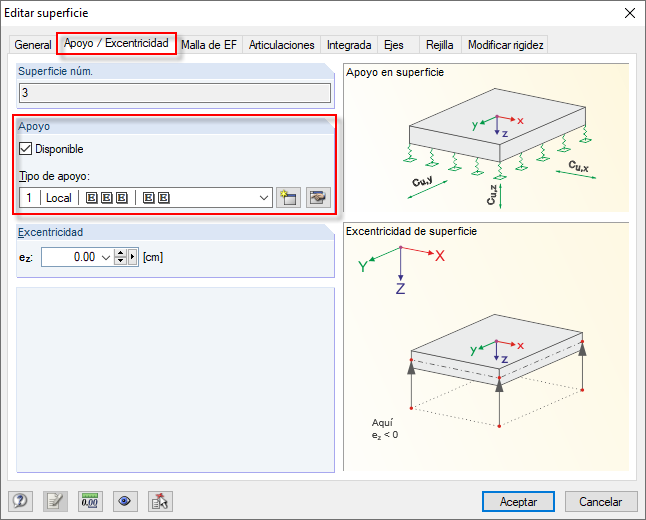Image resolution: width=646 pixels, height=520 pixels.
Task: Open the help icon at bottom left
Action: (20, 501)
